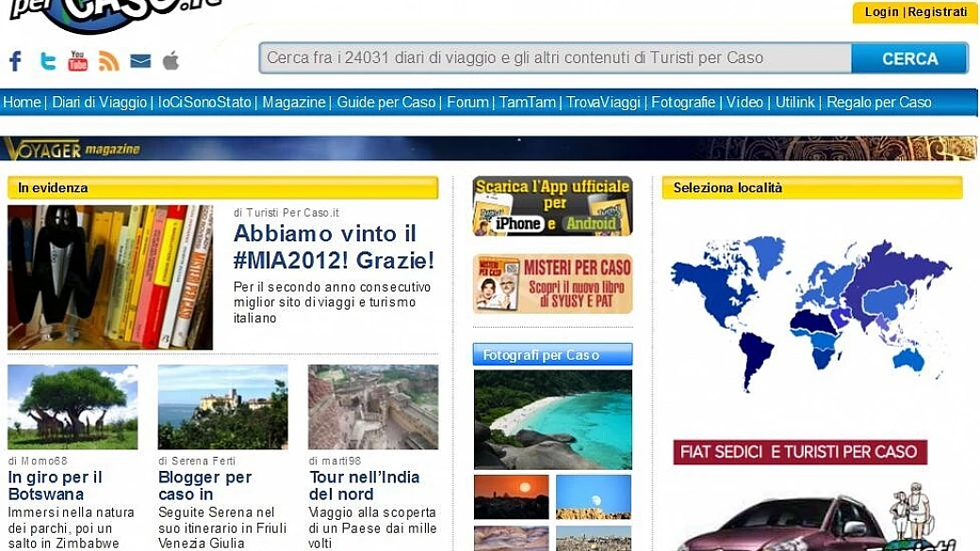Open the email contact icon
The width and height of the screenshot is (980, 551).
[140, 61]
